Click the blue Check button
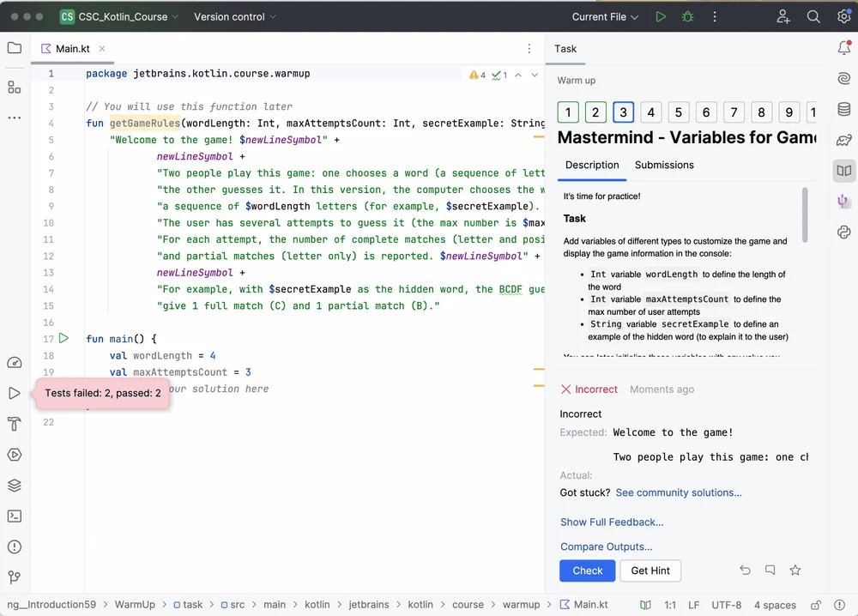This screenshot has width=858, height=616. (587, 571)
